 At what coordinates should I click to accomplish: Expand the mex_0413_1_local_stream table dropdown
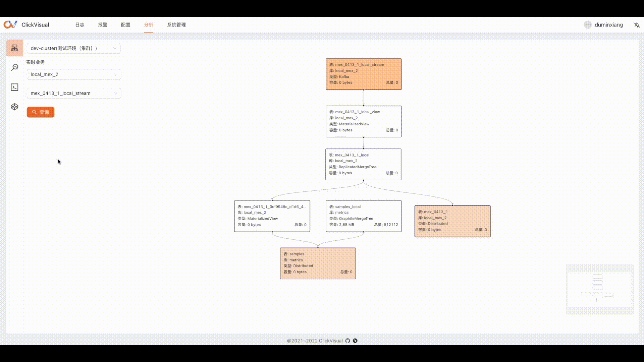pyautogui.click(x=74, y=93)
